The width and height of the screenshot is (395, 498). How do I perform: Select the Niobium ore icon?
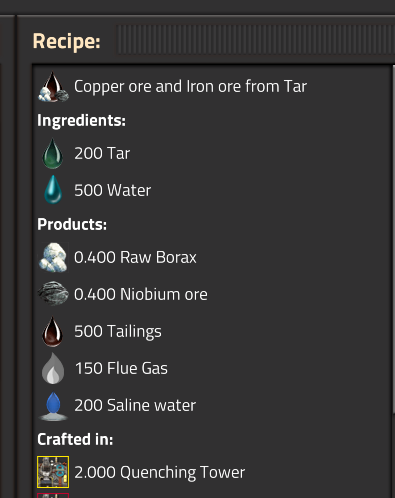[53, 294]
